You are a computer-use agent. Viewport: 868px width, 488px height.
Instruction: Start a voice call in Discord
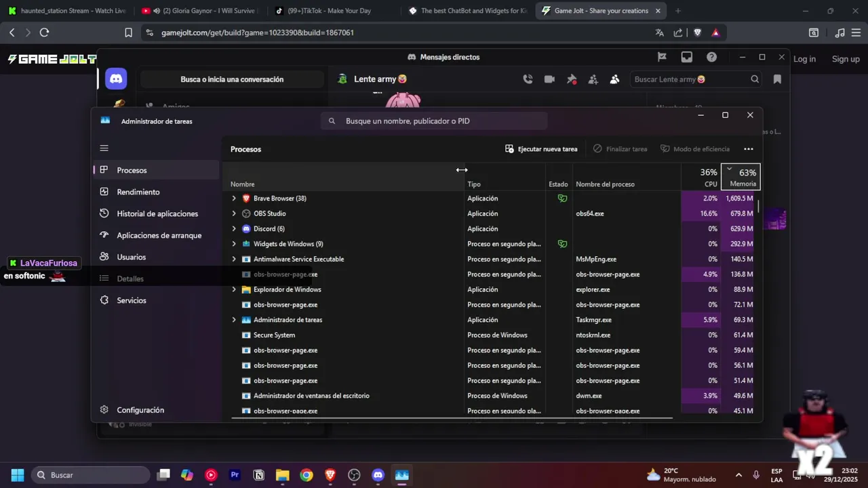tap(528, 79)
